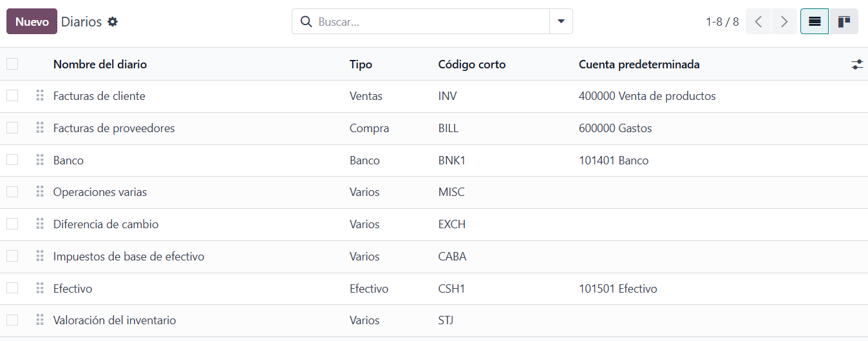
Task: Open optional columns adjustment icon
Action: click(x=857, y=64)
